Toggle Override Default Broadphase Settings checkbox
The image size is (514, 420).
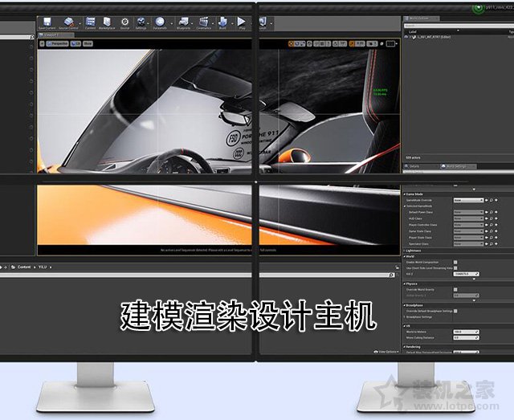coord(455,311)
